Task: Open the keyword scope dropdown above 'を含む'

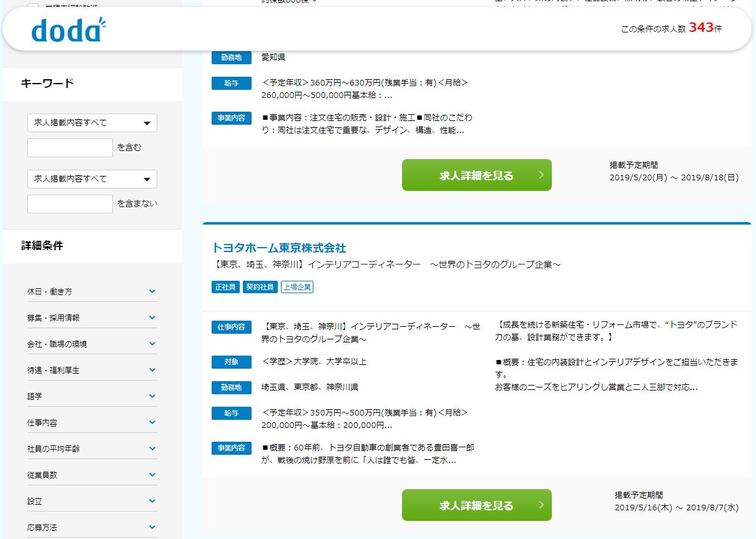Action: 92,123
